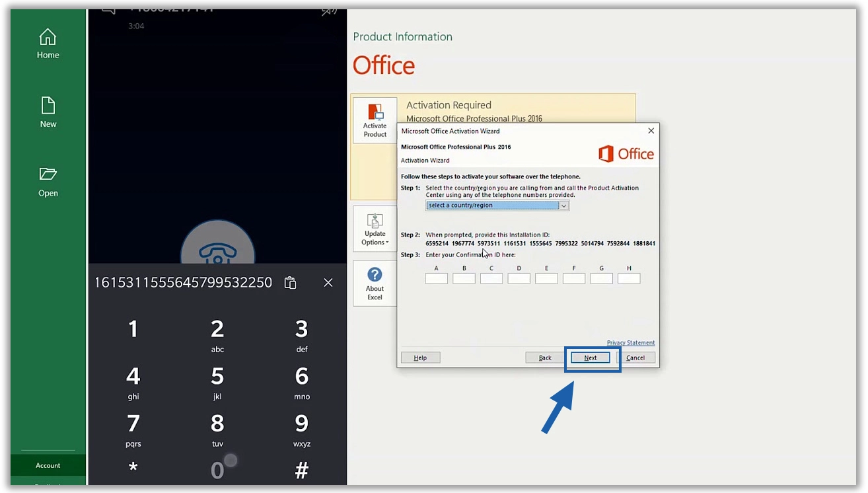Open the About Excel button
This screenshot has height=493, width=868.
coord(375,284)
